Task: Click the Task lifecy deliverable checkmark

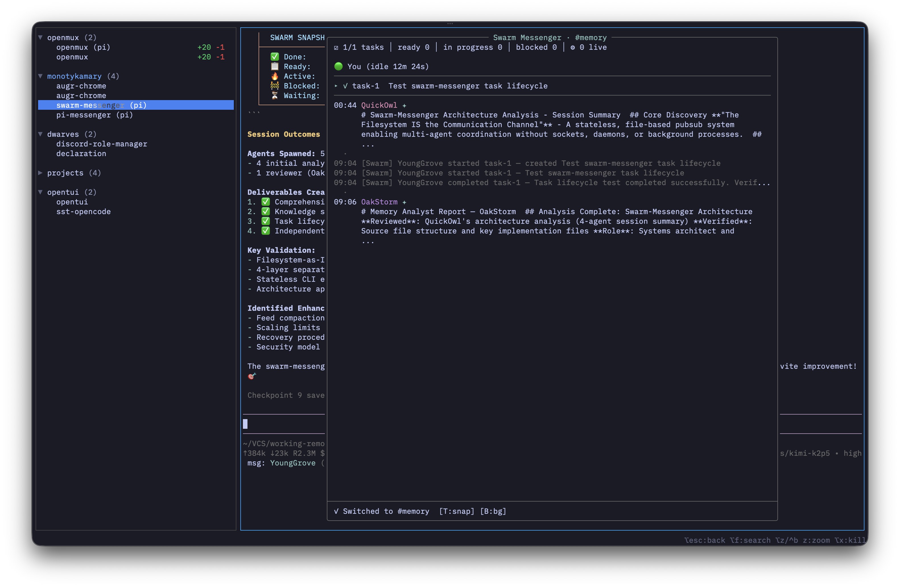Action: [266, 221]
